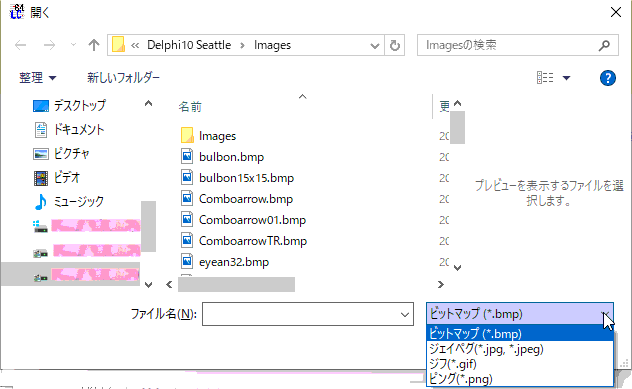Screen dimensions: 632x389
Task: Sort by the 名前 column header
Action: tap(190, 107)
